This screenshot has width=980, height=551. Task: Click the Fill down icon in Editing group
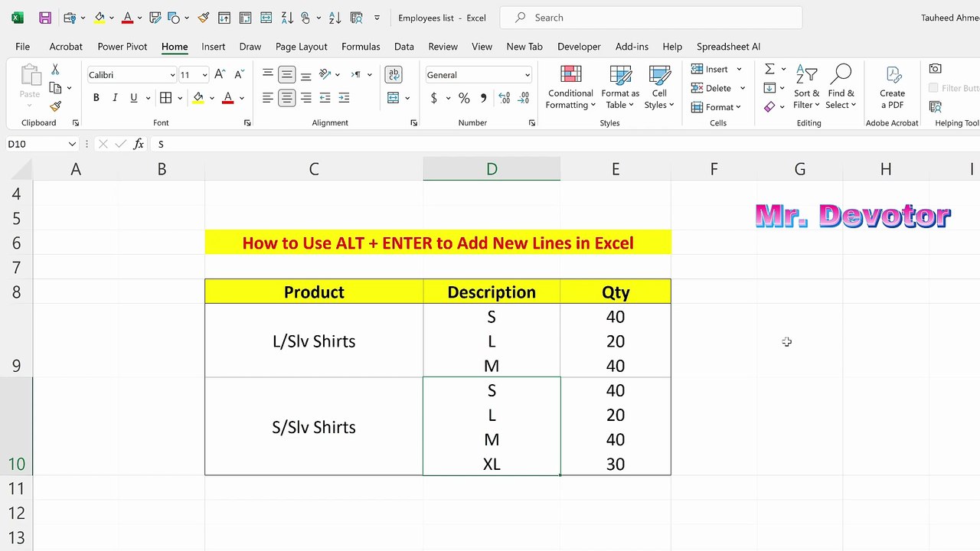click(769, 88)
